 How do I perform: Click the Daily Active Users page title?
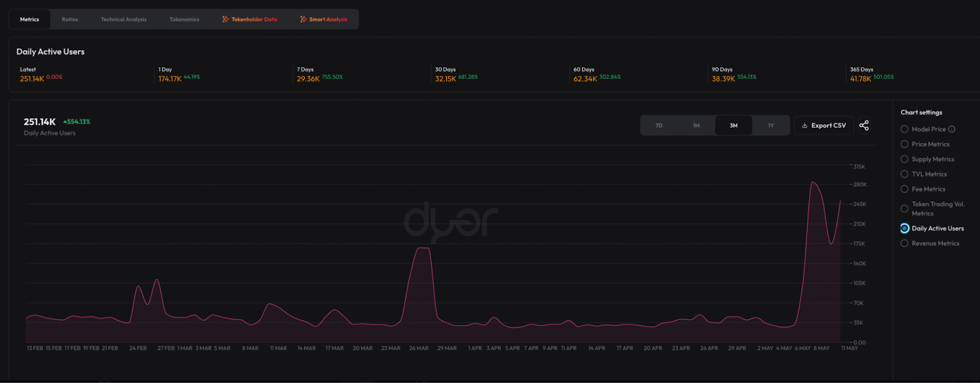[50, 52]
